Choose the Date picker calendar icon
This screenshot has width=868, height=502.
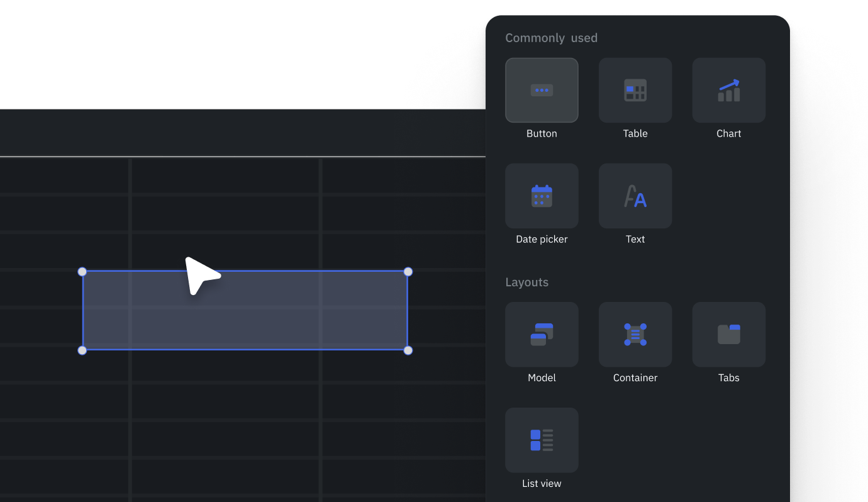[542, 196]
